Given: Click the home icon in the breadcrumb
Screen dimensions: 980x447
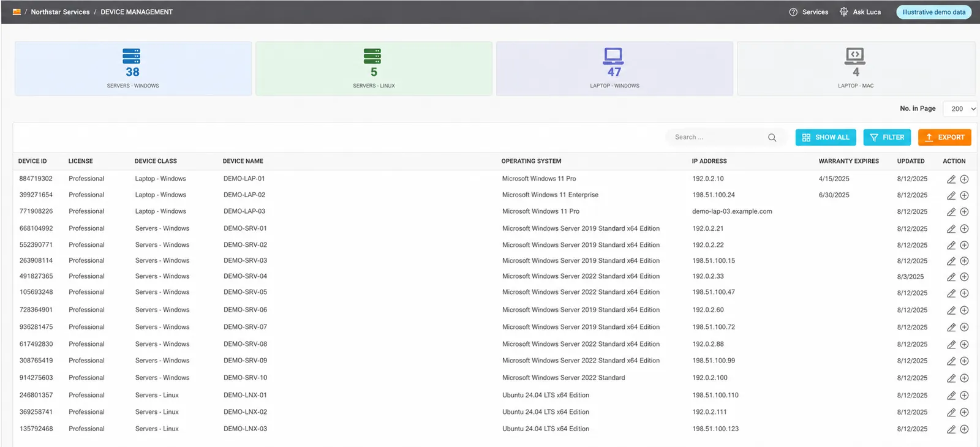Looking at the screenshot, I should (x=17, y=12).
